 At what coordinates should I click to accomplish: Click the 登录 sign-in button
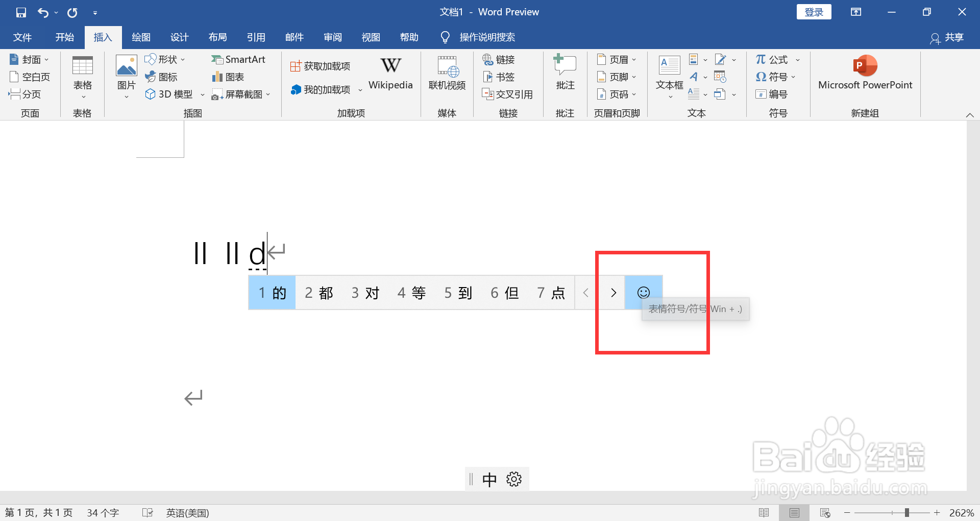814,11
